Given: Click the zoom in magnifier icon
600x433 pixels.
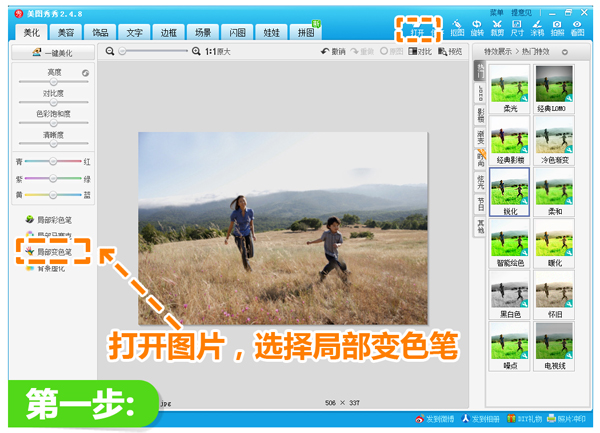Looking at the screenshot, I should coord(196,51).
